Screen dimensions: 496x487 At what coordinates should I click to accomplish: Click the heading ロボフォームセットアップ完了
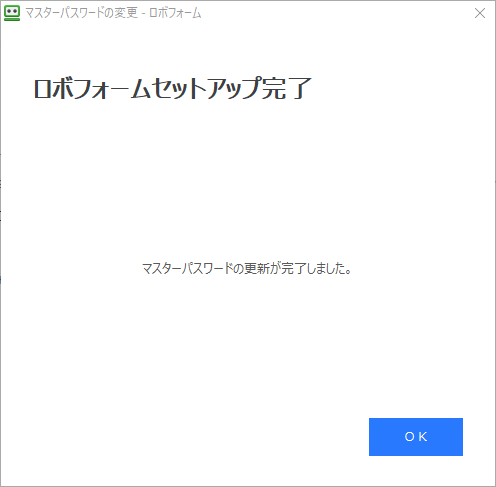173,88
